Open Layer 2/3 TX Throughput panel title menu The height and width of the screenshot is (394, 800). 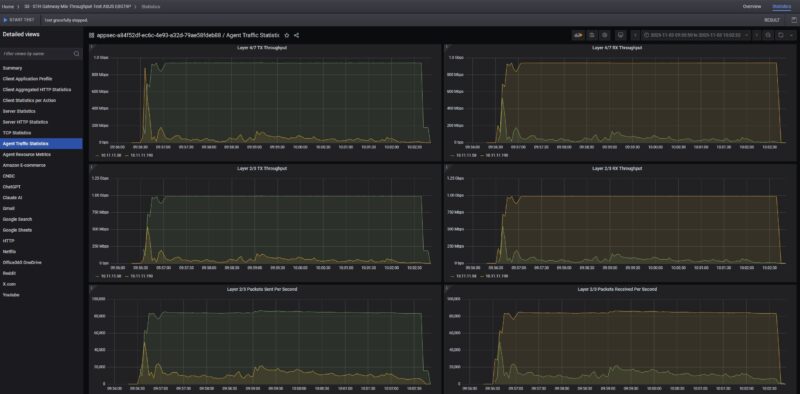(x=263, y=168)
